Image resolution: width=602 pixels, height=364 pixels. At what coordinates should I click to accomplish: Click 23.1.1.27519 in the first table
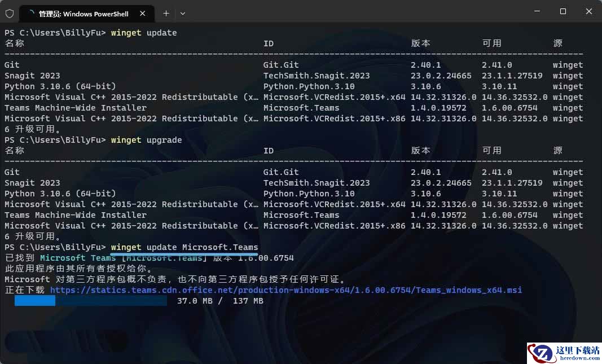512,76
